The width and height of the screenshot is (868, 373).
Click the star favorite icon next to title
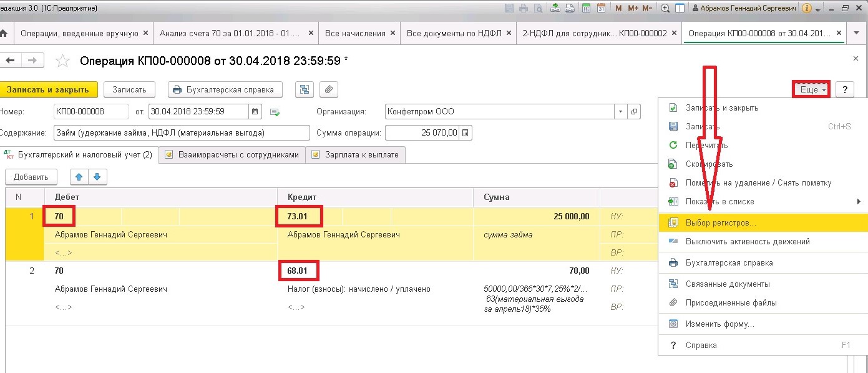coord(63,61)
